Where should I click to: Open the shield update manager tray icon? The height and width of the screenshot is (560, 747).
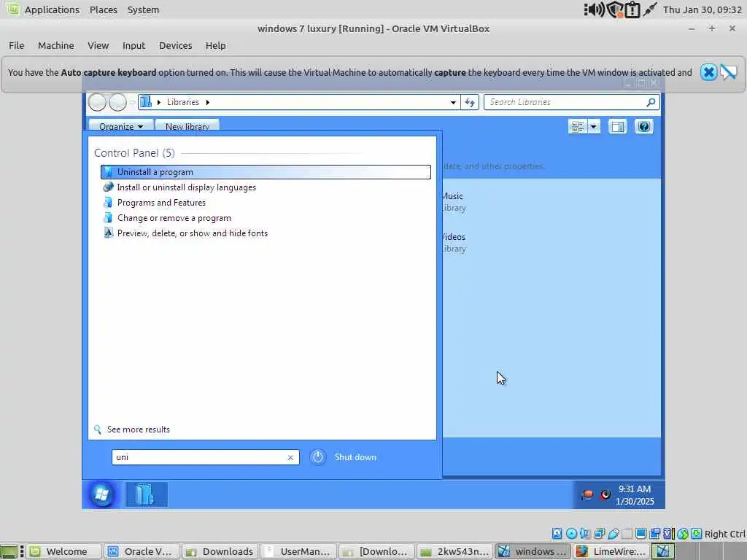615,9
